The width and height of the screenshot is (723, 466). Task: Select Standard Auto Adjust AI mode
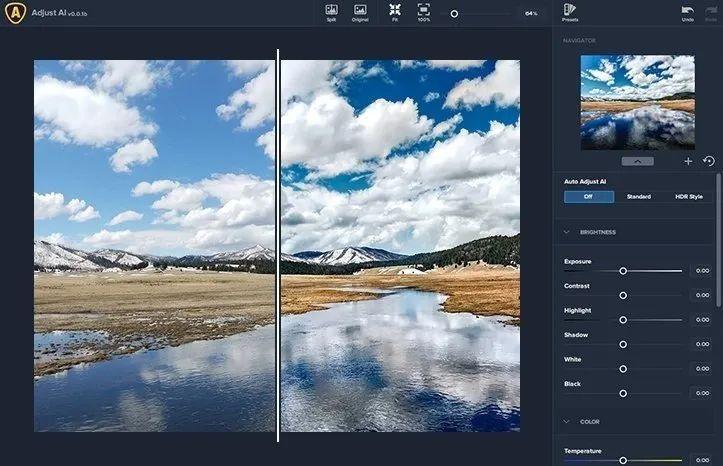(639, 197)
